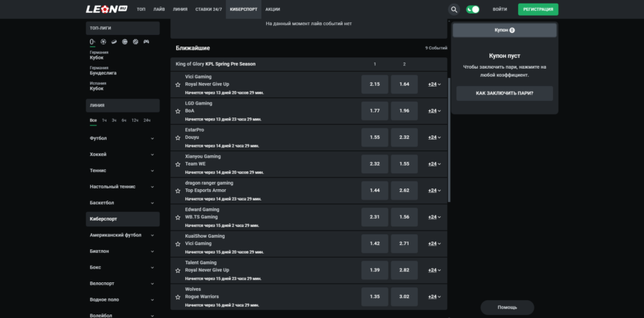Click the LEON logo

107,9
